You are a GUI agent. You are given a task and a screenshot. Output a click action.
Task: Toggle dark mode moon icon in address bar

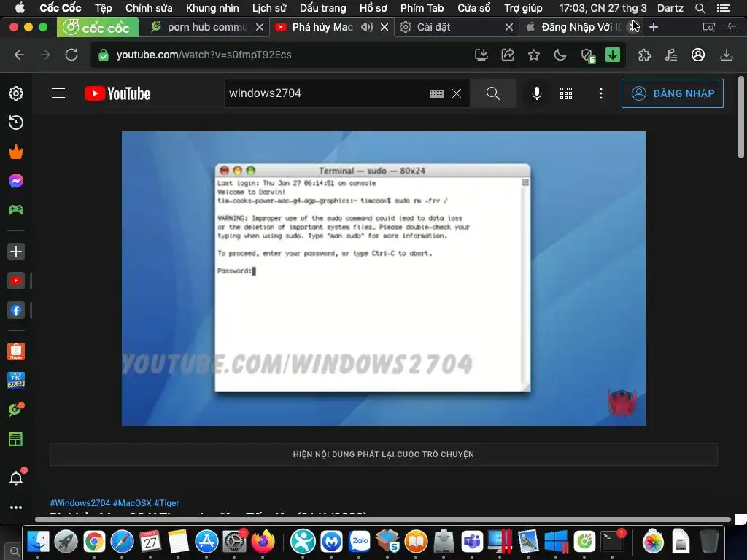point(560,55)
